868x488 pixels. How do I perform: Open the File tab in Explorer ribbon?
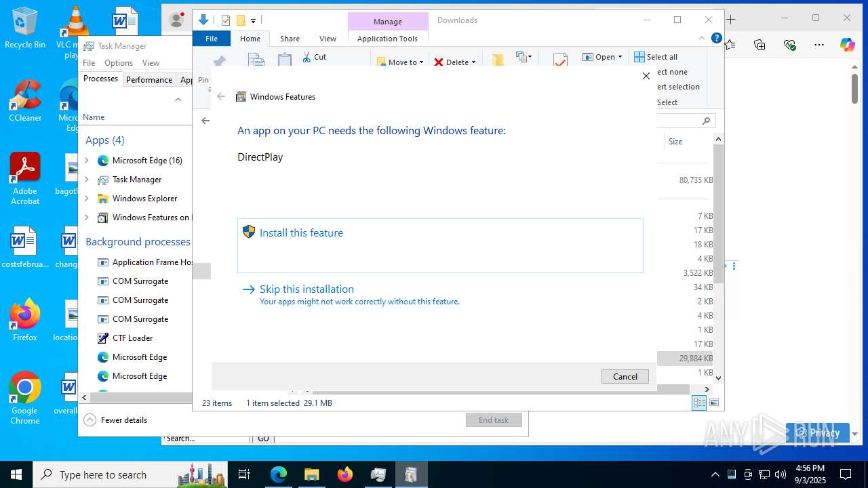212,39
